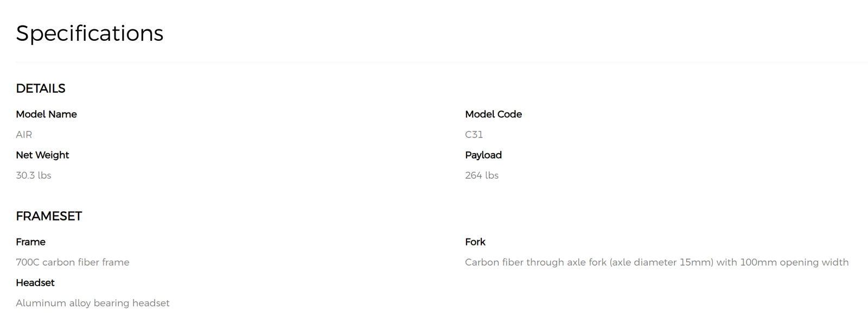Select the 30.3 lbs weight value

[x=34, y=175]
